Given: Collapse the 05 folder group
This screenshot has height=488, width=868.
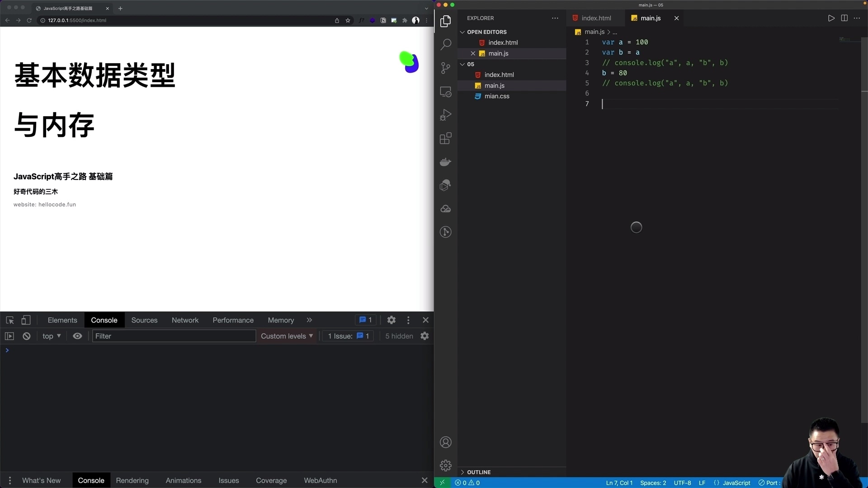Looking at the screenshot, I should point(462,64).
